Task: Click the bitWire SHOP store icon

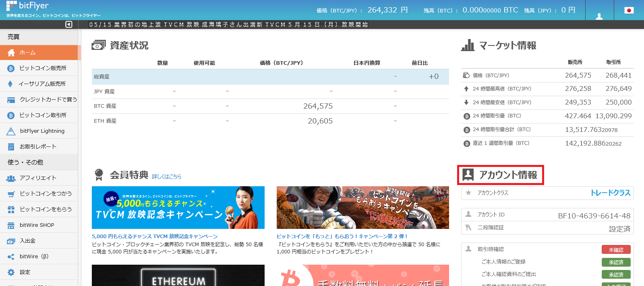Action: (x=11, y=225)
